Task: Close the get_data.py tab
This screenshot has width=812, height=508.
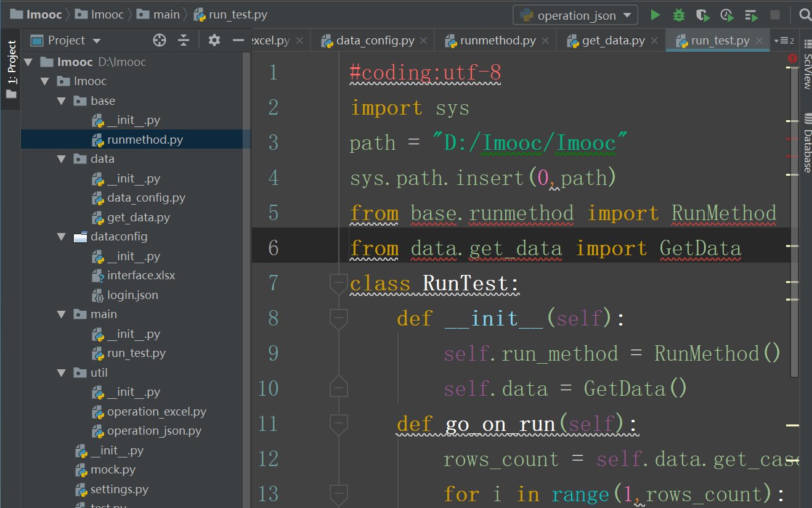Action: [x=654, y=41]
